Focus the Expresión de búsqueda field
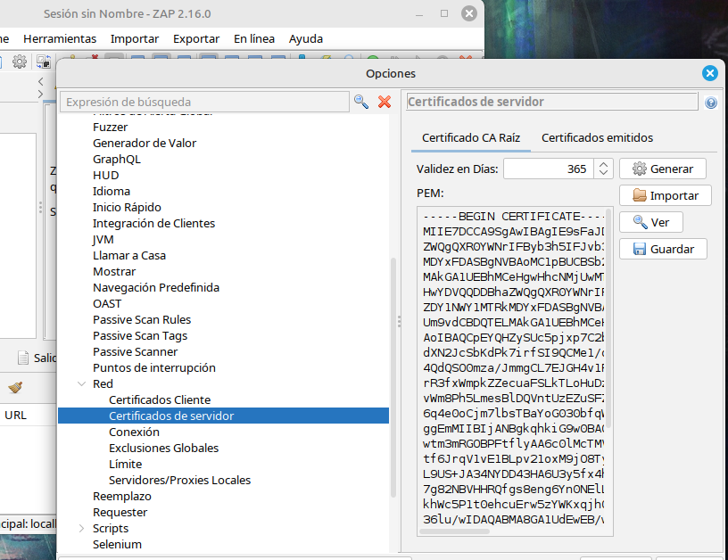728x560 pixels. click(x=204, y=102)
